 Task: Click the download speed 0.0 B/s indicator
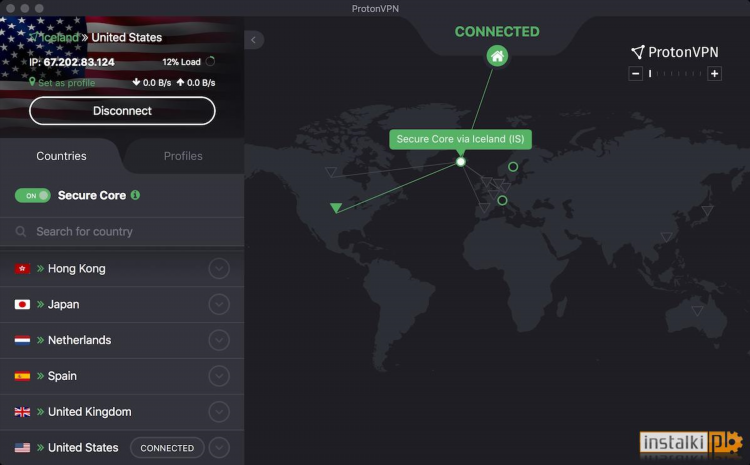coord(152,83)
